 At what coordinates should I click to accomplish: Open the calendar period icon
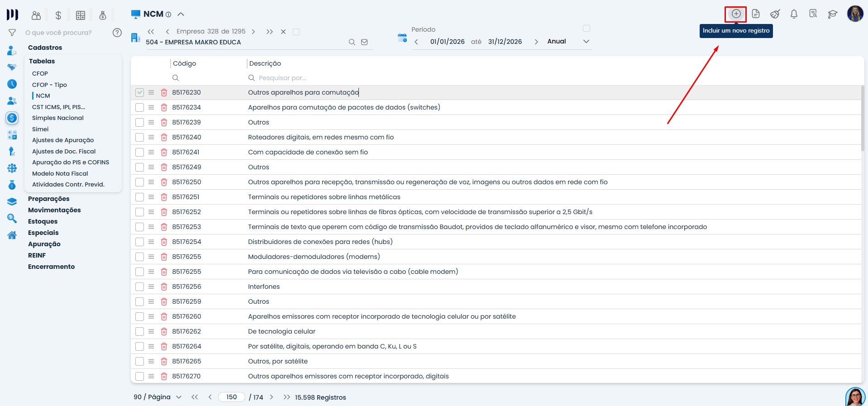tap(402, 38)
